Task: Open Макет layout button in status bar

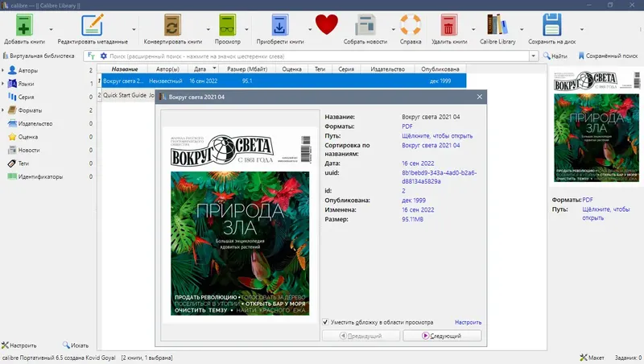Action: (x=592, y=358)
